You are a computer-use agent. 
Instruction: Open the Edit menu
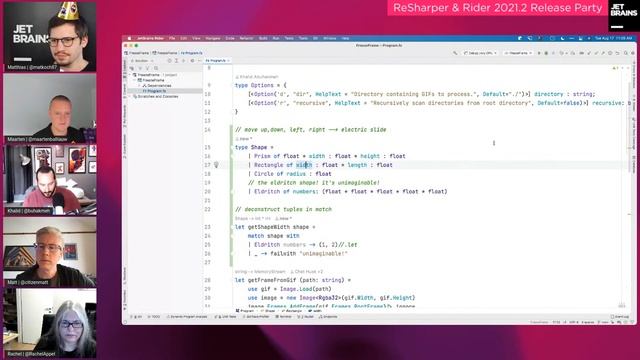pos(184,38)
